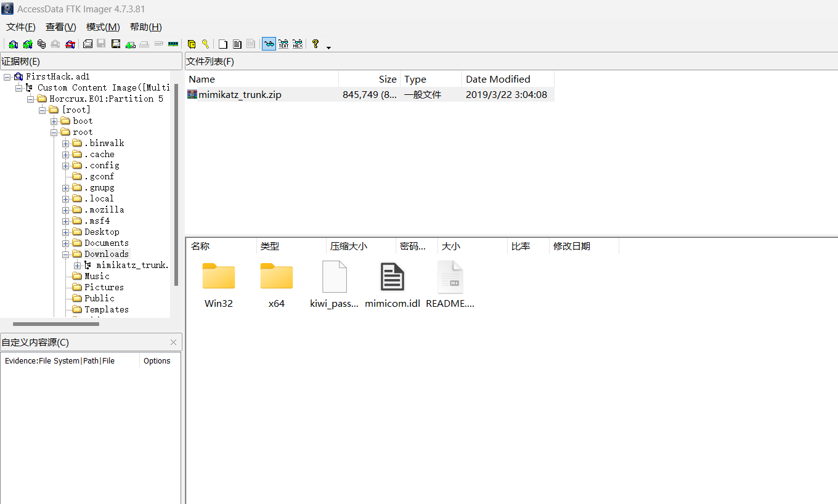Click the Add to Custom Content Image icon
The width and height of the screenshot is (838, 504).
click(131, 44)
